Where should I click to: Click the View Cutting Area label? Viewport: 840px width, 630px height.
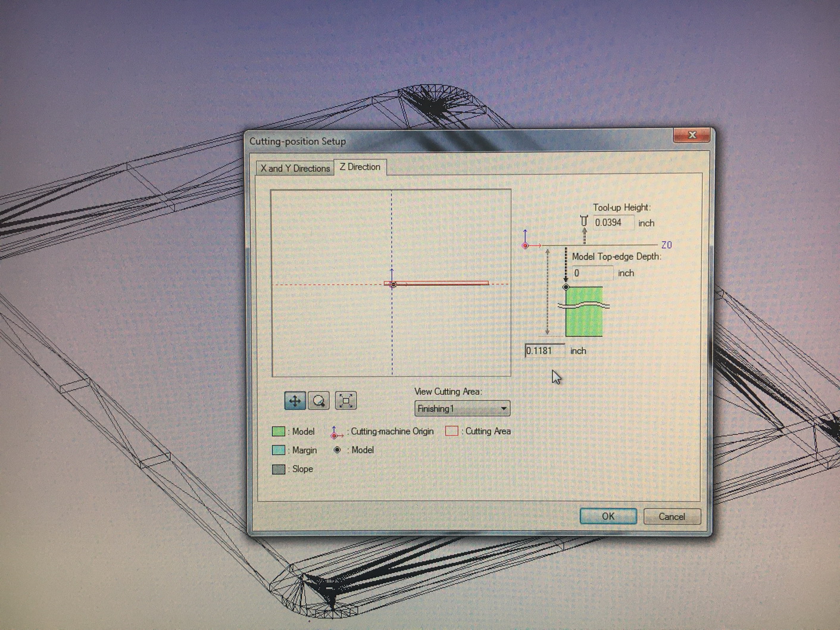(448, 391)
